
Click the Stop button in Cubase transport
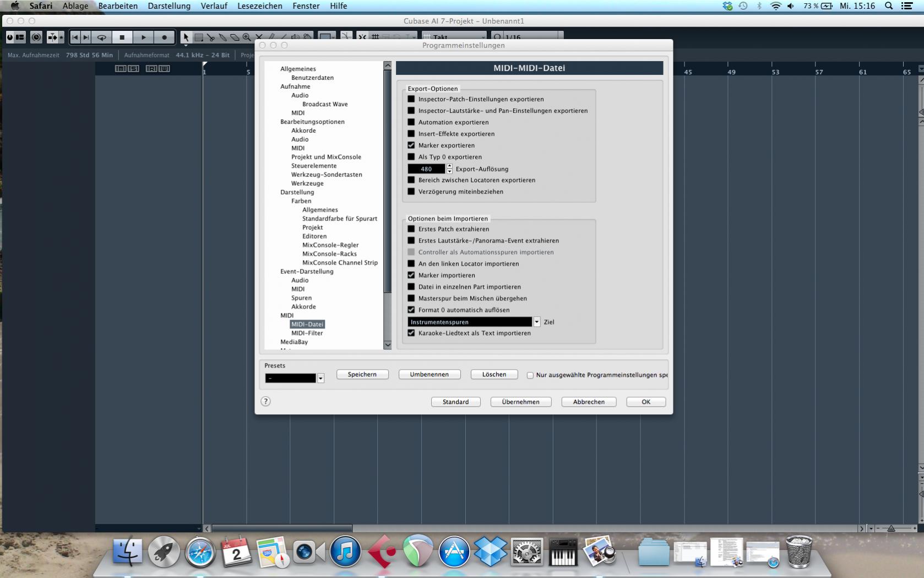pyautogui.click(x=122, y=37)
